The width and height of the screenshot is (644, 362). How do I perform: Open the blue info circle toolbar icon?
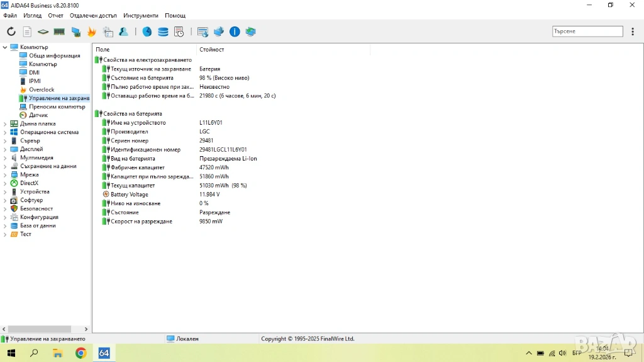click(235, 31)
